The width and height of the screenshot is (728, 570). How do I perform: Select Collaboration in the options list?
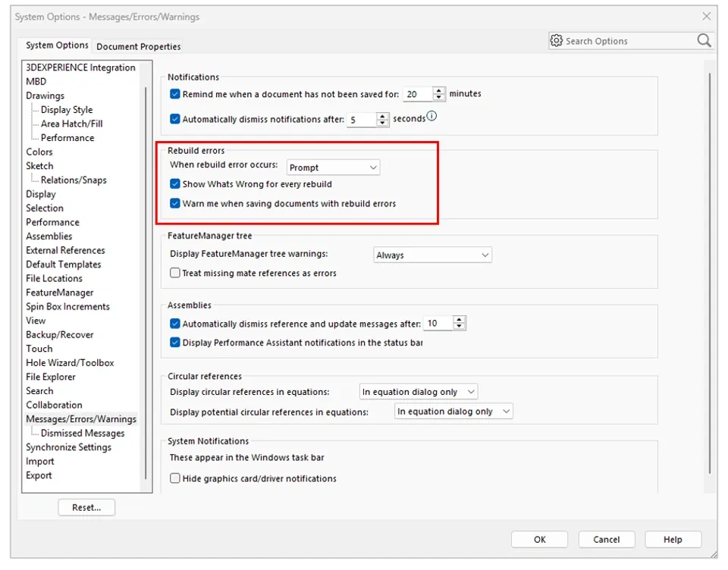(x=54, y=405)
